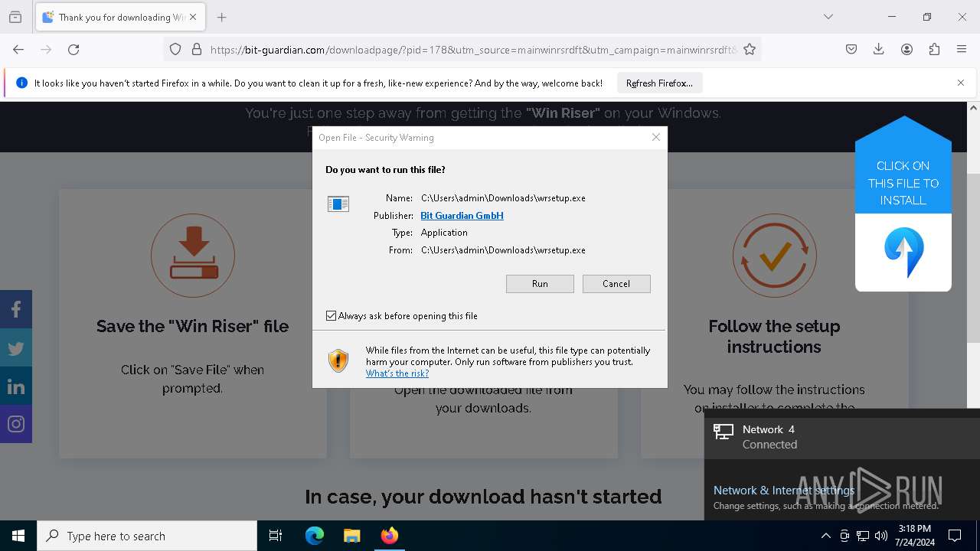
Task: Bookmark this page with star icon
Action: (750, 49)
